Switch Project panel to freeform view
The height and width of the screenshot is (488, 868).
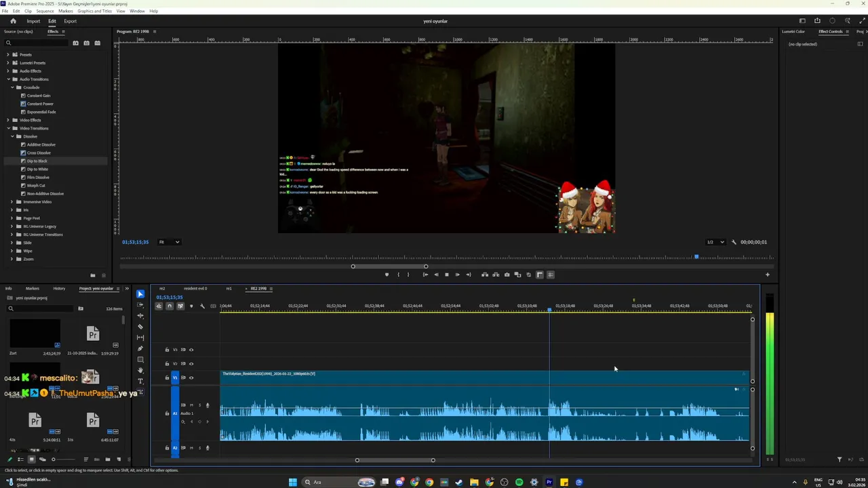tap(42, 460)
